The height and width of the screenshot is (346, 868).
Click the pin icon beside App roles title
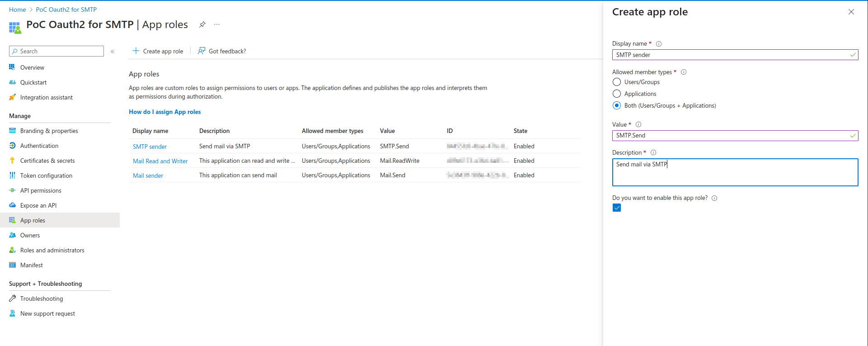click(202, 24)
